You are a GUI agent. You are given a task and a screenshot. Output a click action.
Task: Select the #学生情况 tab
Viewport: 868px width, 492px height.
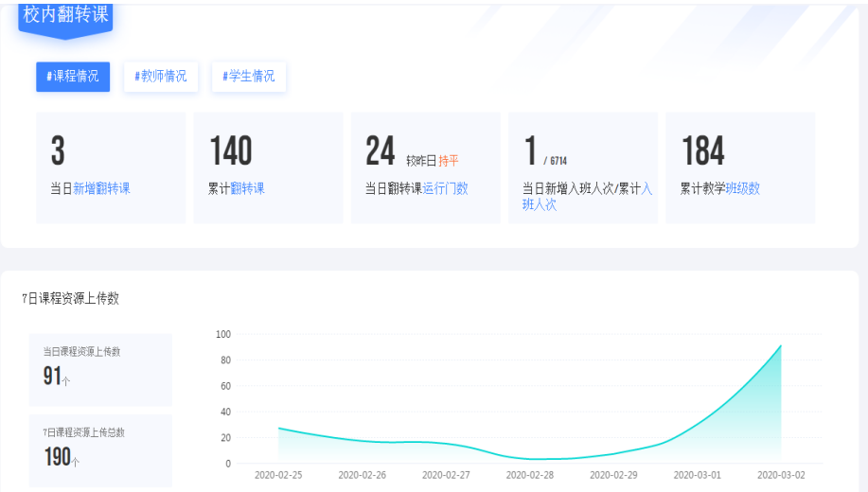click(248, 77)
